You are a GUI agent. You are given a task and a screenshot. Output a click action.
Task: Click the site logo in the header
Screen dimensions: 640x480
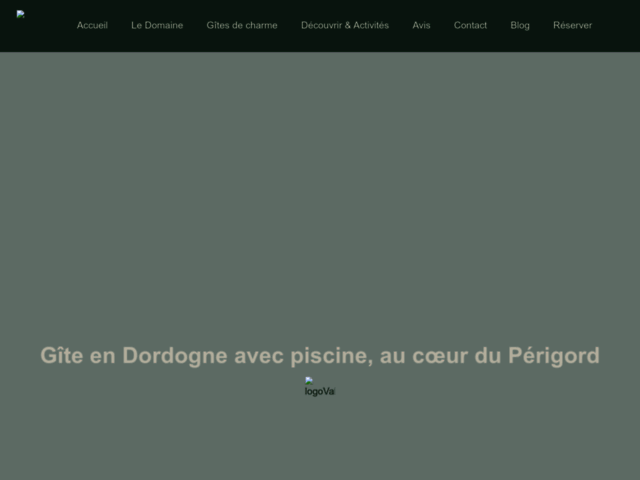pyautogui.click(x=20, y=14)
